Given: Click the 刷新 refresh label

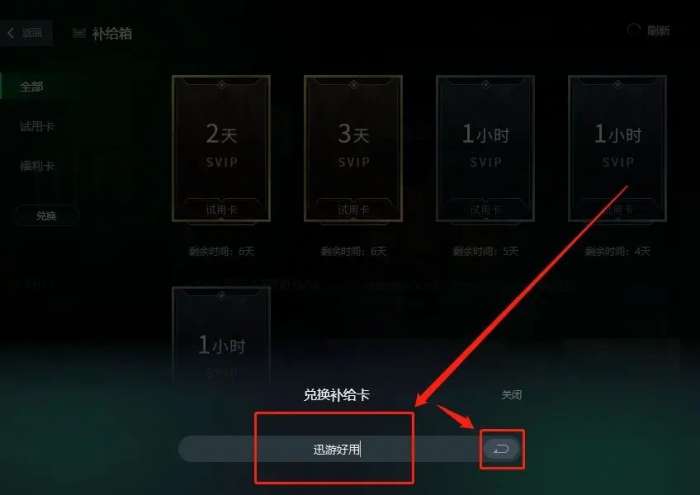Looking at the screenshot, I should pos(658,30).
